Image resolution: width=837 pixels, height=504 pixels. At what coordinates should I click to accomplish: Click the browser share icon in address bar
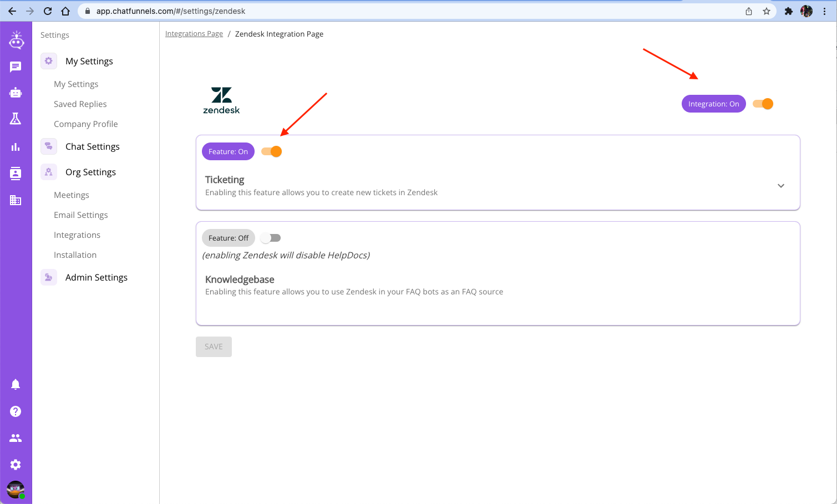click(x=749, y=11)
